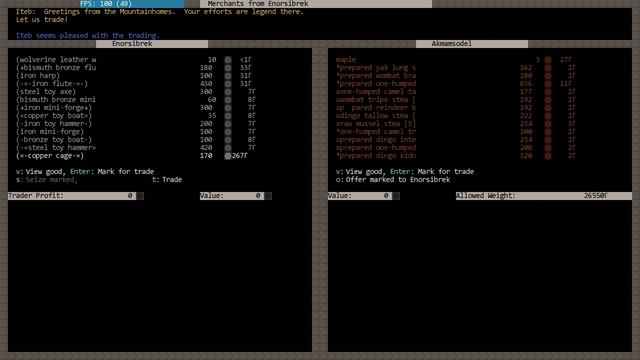640x360 pixels.
Task: Click the Allowed Weight bar
Action: point(544,196)
